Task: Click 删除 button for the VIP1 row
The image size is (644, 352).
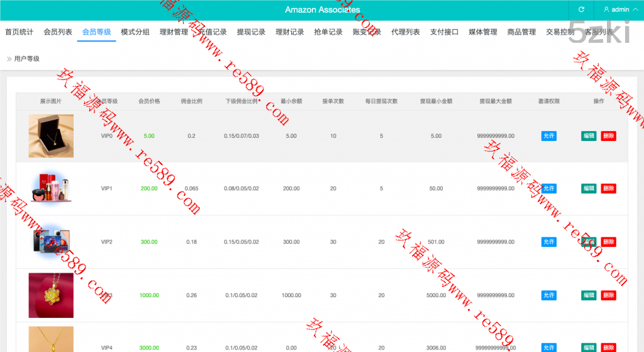Action: pos(608,188)
